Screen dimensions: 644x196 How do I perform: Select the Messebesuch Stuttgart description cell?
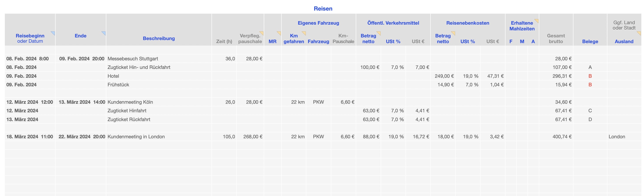[x=133, y=59]
